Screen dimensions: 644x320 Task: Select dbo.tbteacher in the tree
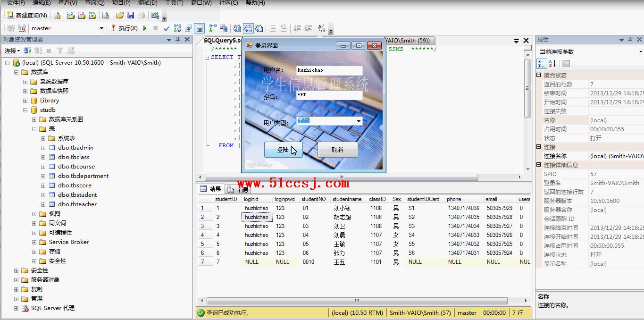pyautogui.click(x=77, y=204)
